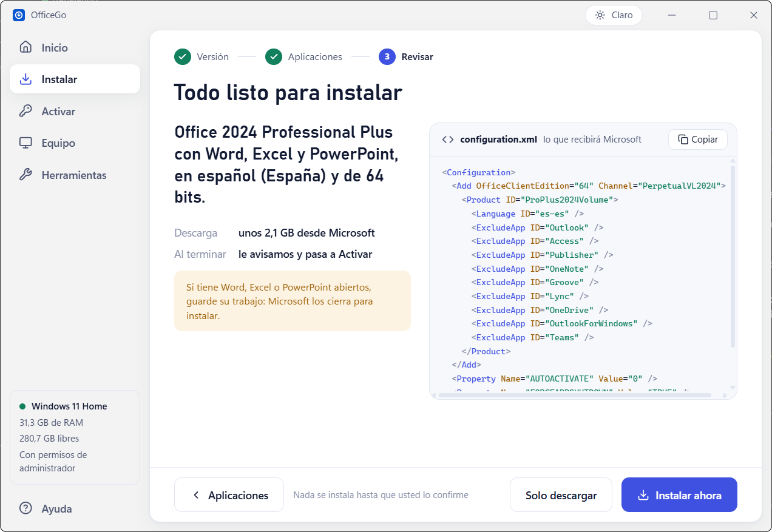Click the ExcludeApp ID="Access" line

click(535, 241)
